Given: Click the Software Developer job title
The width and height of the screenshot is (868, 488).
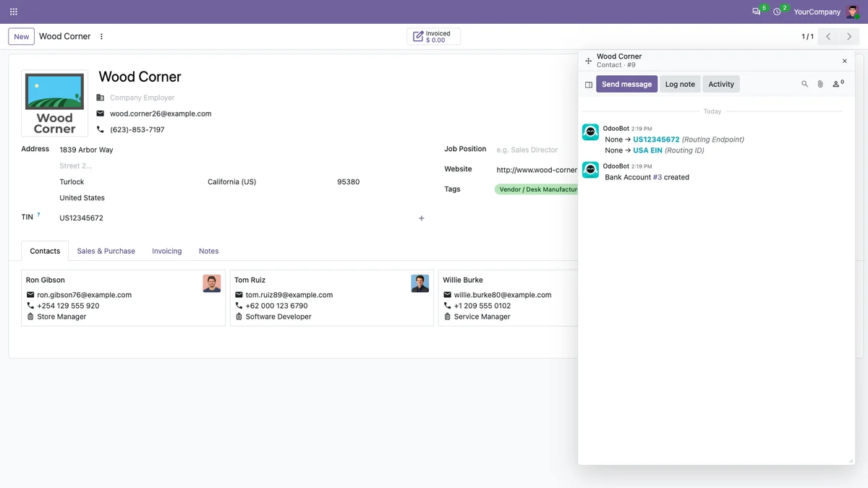Looking at the screenshot, I should (278, 317).
